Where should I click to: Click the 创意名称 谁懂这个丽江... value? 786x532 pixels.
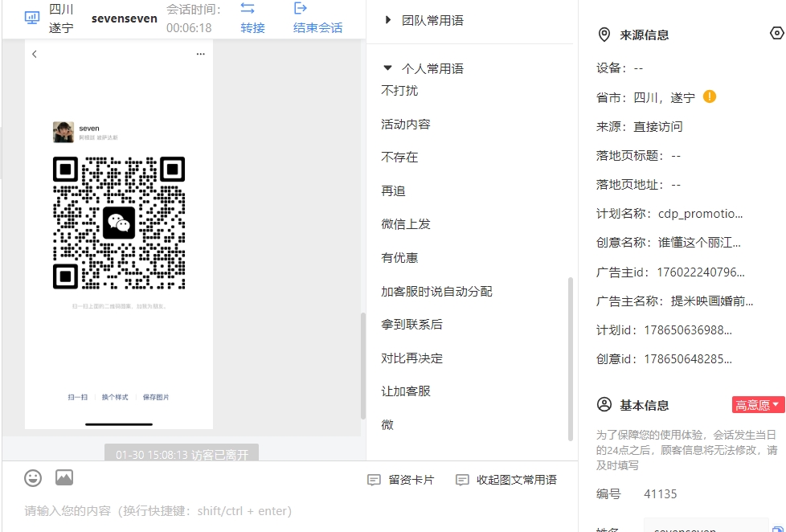pos(699,243)
